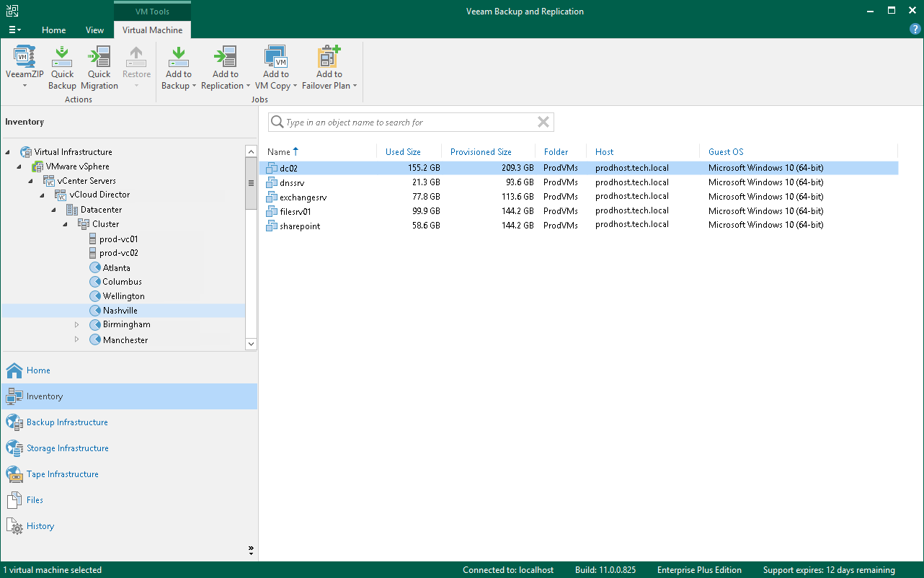Switch to the Home ribbon tab
Screen dimensions: 924x578
[54, 30]
